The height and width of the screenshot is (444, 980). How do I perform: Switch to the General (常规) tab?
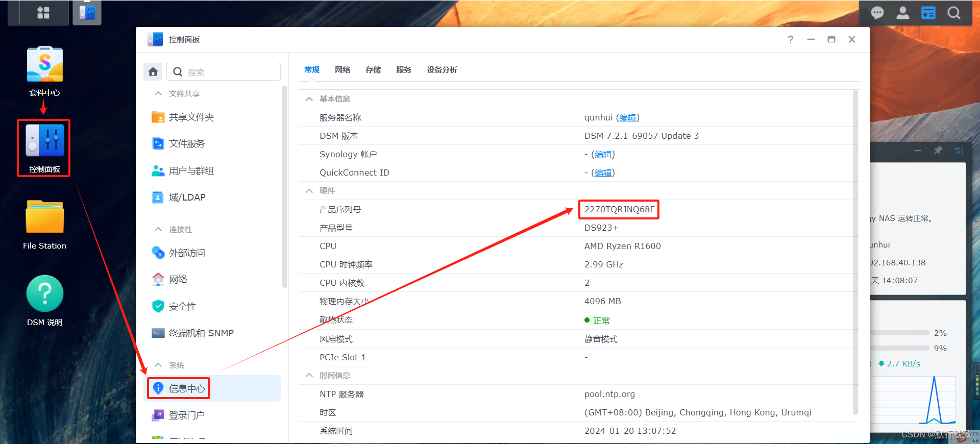[x=312, y=70]
